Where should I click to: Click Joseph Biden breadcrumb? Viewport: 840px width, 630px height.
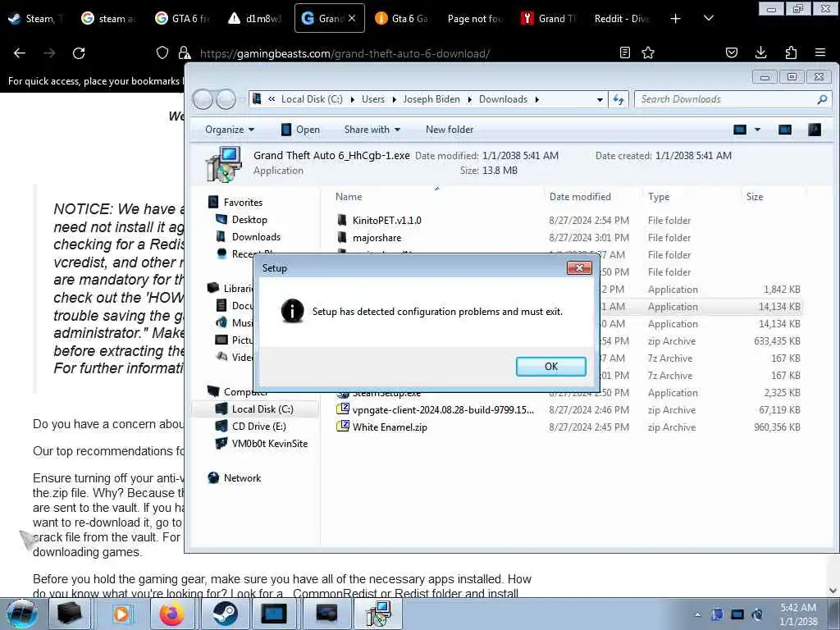point(431,99)
